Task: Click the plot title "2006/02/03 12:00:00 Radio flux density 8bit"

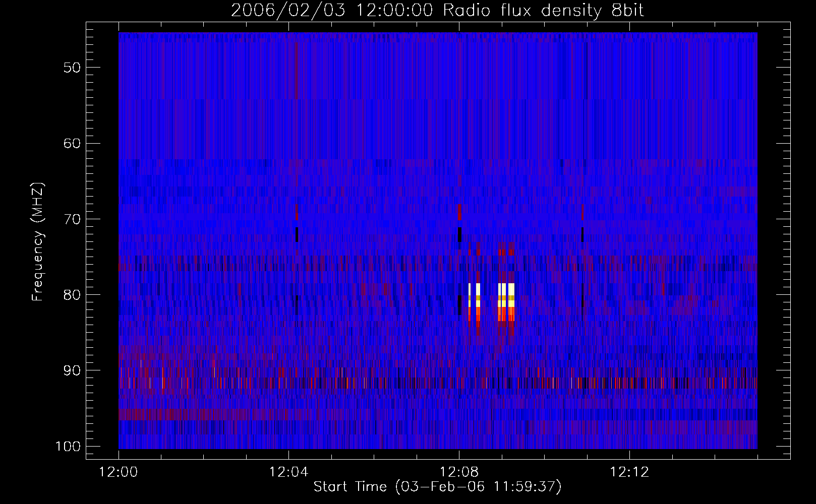Action: [x=437, y=11]
